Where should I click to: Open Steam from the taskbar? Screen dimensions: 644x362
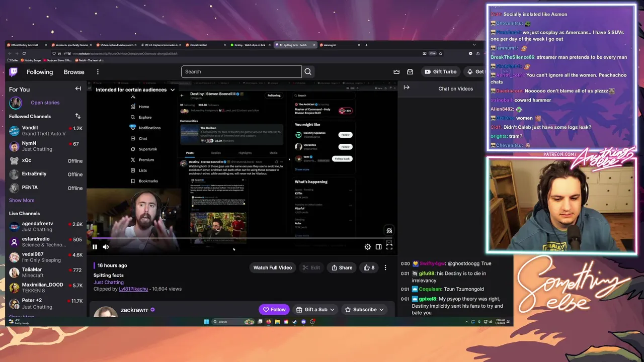pos(295,322)
